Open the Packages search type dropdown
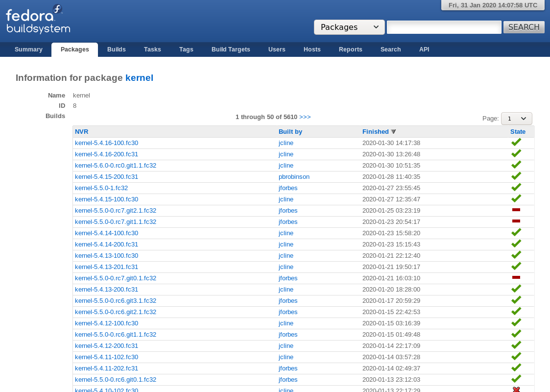The width and height of the screenshot is (550, 392). pos(349,27)
